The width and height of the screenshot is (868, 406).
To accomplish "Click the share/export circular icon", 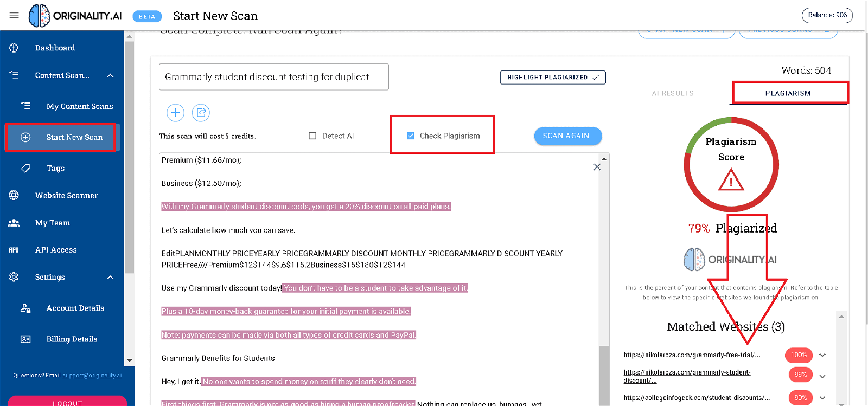I will (201, 113).
